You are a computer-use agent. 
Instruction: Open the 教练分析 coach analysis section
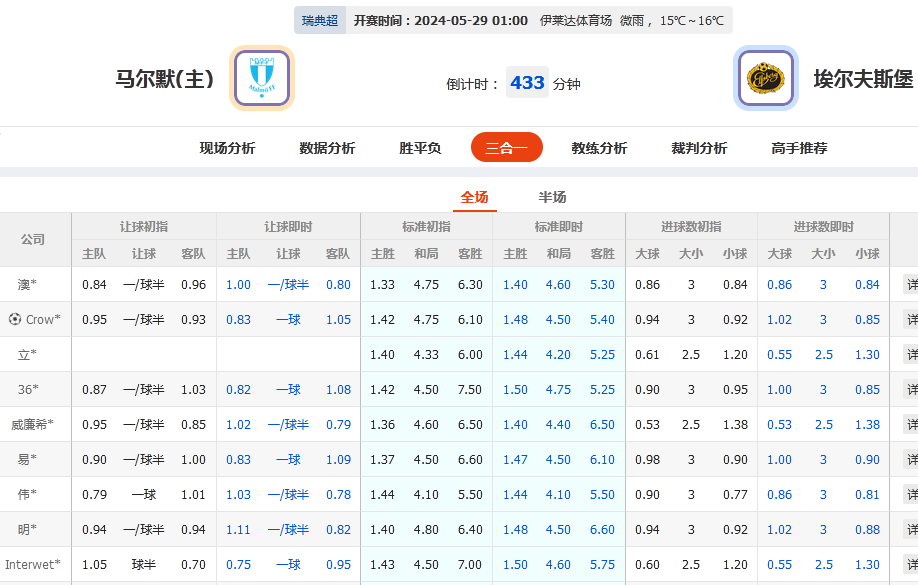[601, 147]
